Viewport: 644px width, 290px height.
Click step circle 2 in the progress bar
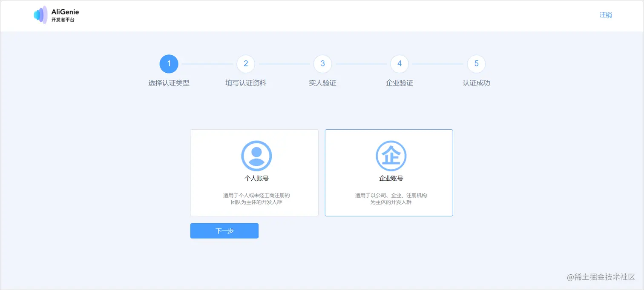click(246, 64)
